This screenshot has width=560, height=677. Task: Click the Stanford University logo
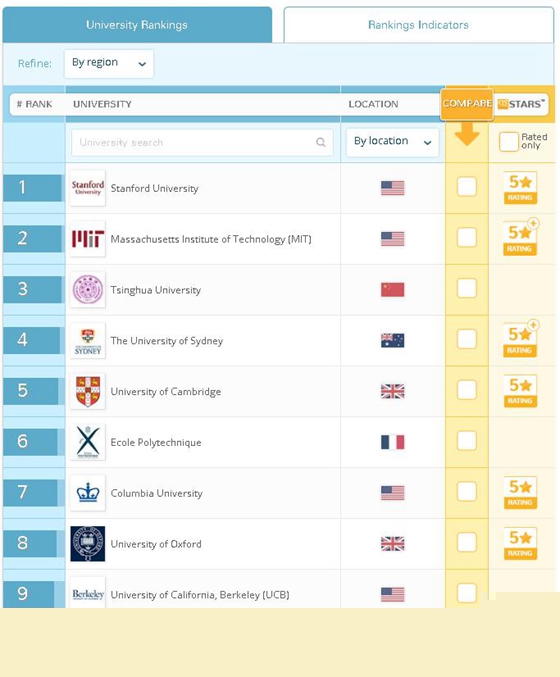88,188
